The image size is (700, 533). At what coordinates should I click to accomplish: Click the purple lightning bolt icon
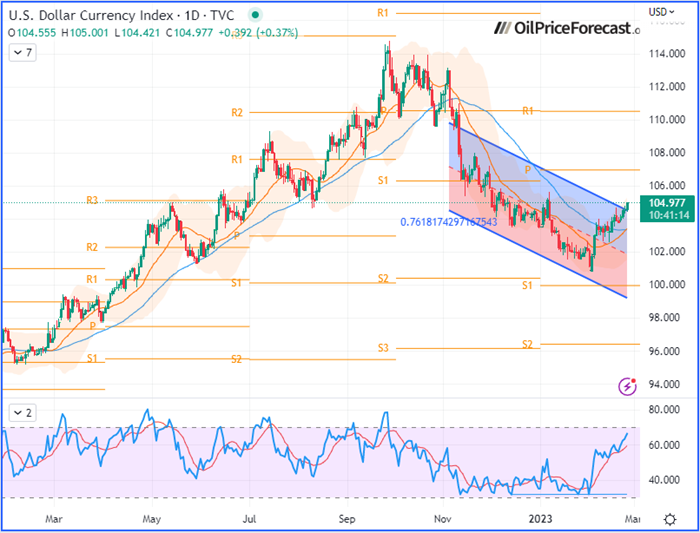click(x=628, y=385)
